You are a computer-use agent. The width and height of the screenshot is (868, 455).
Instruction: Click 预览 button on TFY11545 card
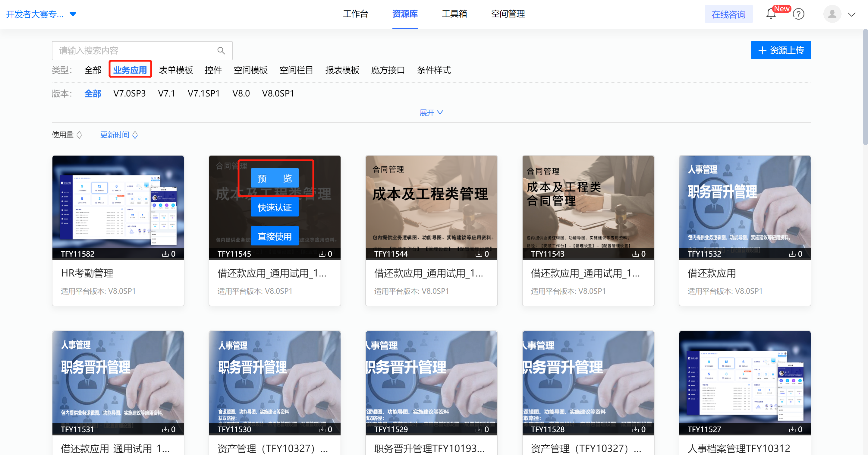[x=275, y=178]
